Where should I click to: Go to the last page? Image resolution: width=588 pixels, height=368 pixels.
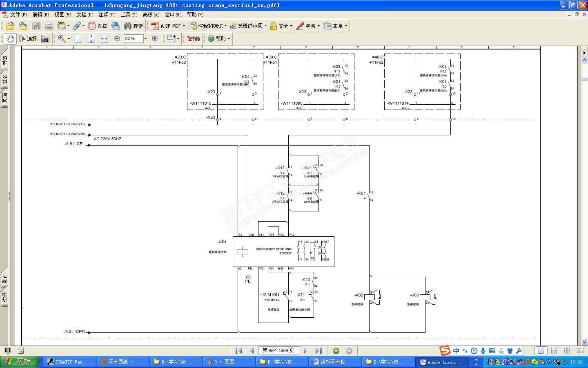[x=318, y=351]
